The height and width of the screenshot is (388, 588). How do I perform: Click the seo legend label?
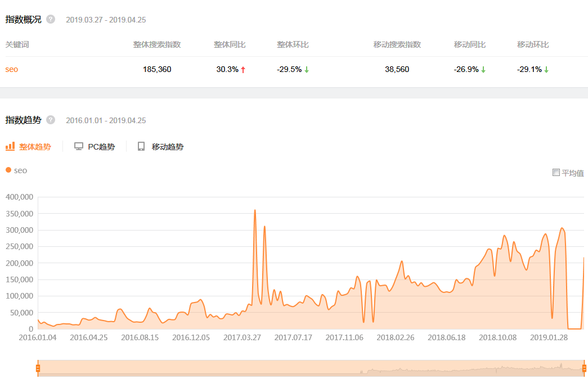20,170
